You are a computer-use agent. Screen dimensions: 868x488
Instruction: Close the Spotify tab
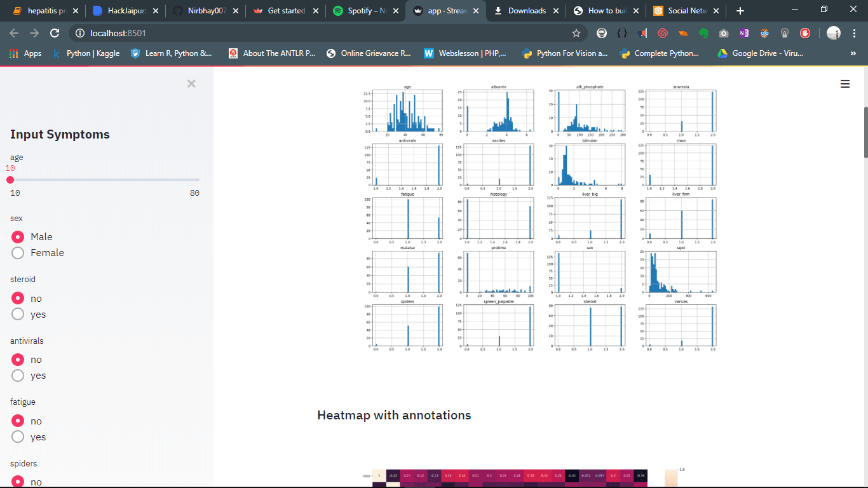pos(396,11)
